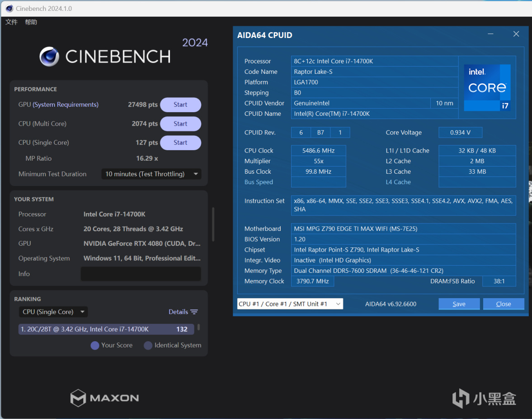Click the Your Score legend dot
Viewport: 532px width, 419px height.
point(95,345)
